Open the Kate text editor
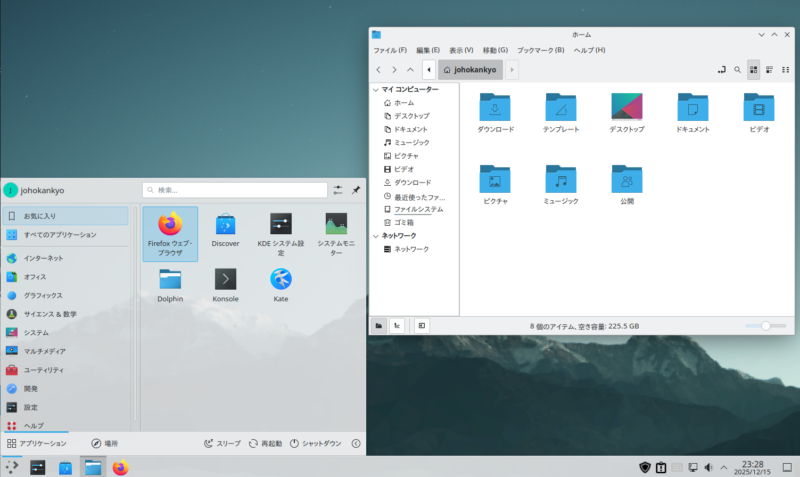Viewport: 800px width, 477px height. (x=281, y=280)
